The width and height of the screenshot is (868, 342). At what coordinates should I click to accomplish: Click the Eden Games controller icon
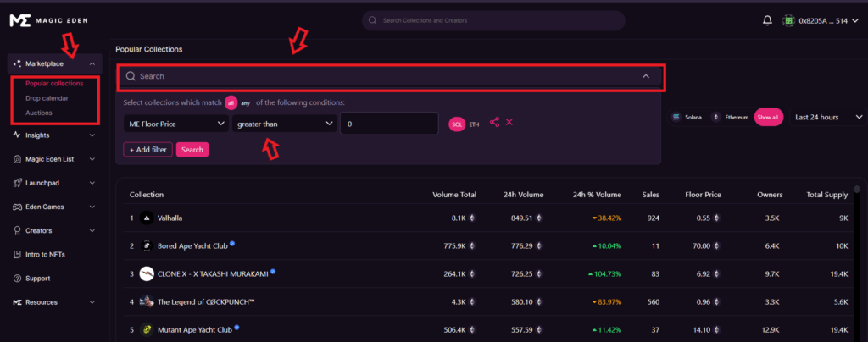[17, 206]
